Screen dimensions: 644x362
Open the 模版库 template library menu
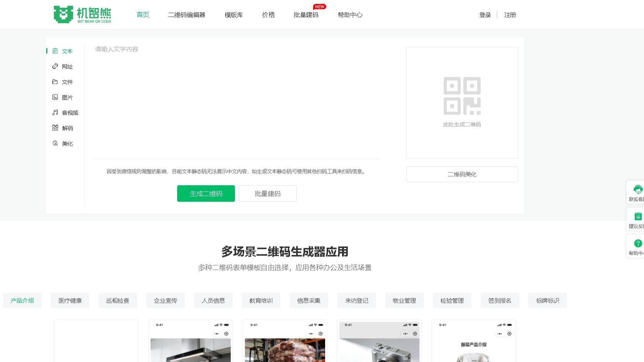pos(233,15)
